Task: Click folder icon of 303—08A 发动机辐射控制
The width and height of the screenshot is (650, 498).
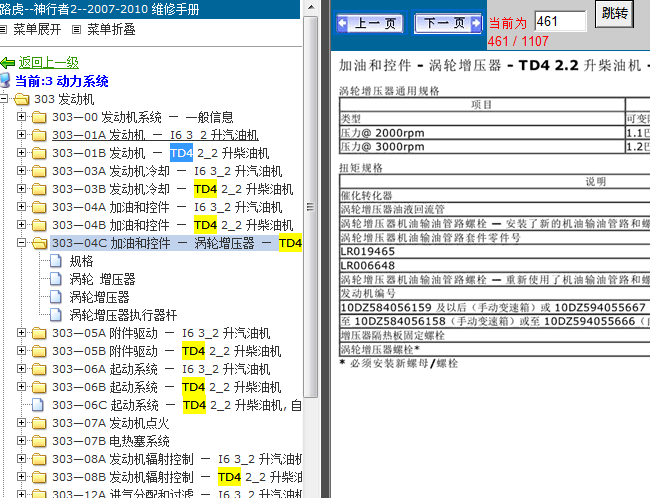Action: click(39, 459)
